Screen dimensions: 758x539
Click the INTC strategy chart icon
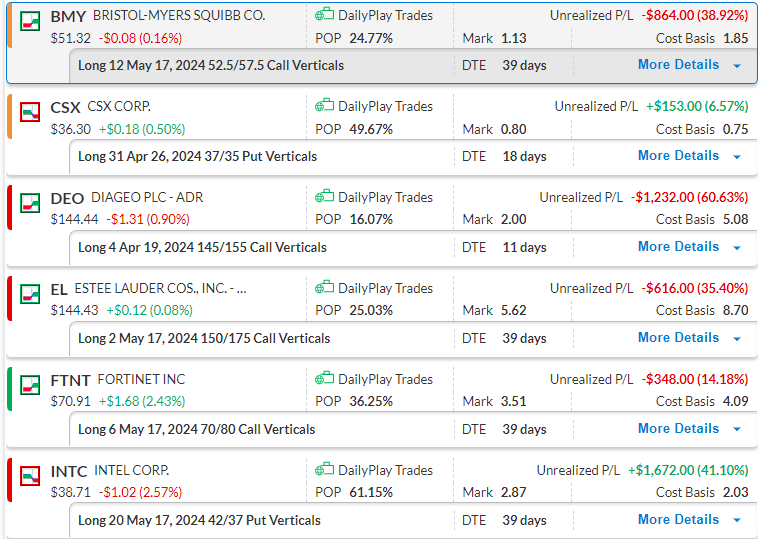pyautogui.click(x=30, y=476)
